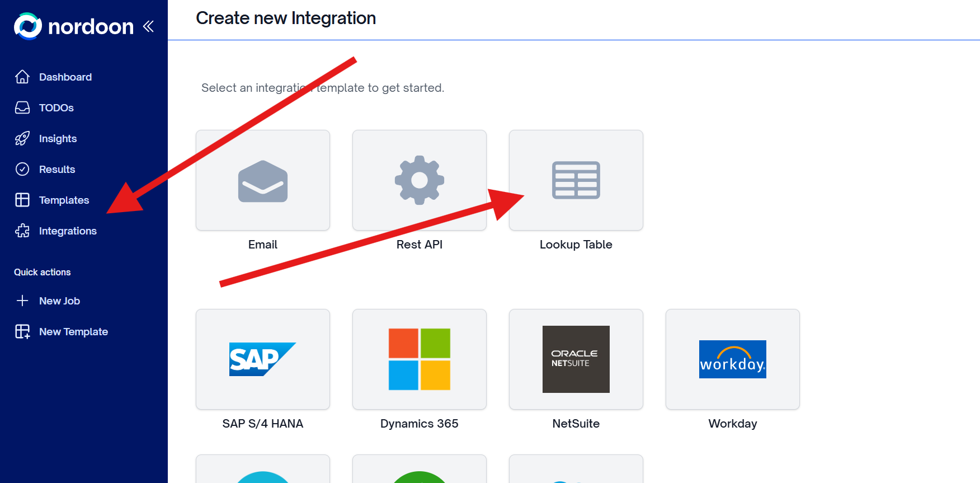Select the Insights rocket icon
980x483 pixels.
pyautogui.click(x=22, y=138)
